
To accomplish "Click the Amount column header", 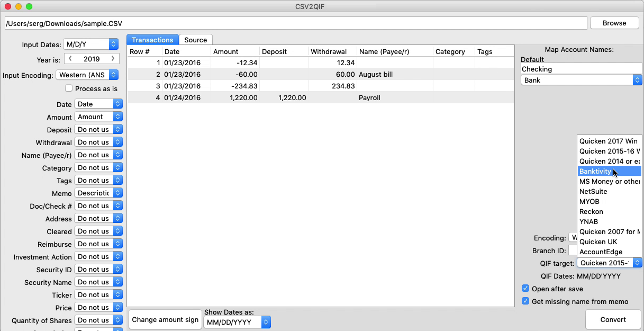I will [x=235, y=51].
